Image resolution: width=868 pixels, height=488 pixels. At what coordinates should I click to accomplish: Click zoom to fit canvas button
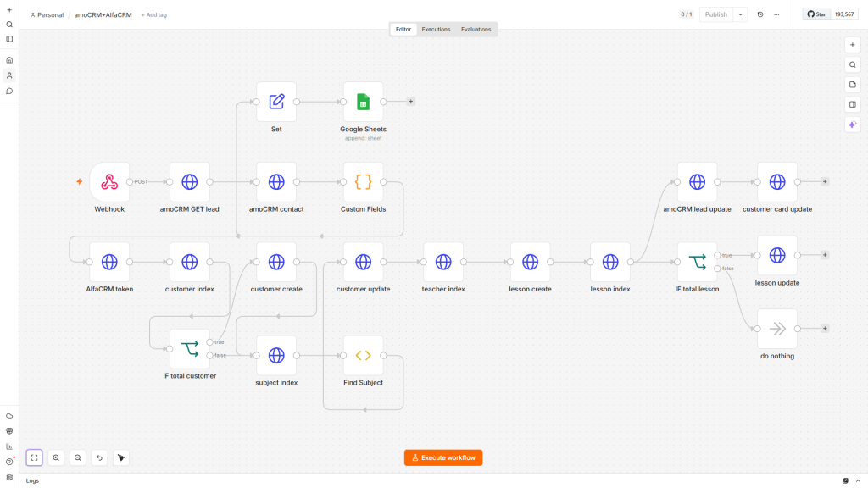click(34, 457)
